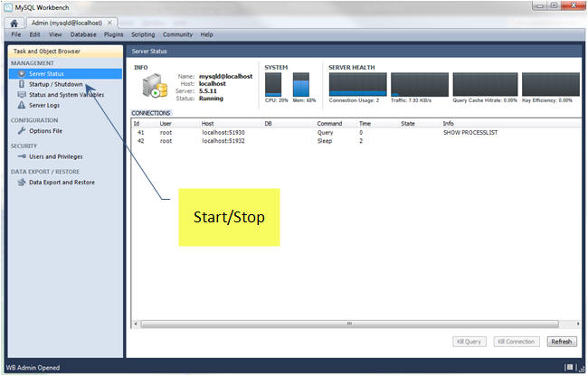Click the Users and Privileges key icon
Image resolution: width=588 pixels, height=376 pixels.
[22, 156]
